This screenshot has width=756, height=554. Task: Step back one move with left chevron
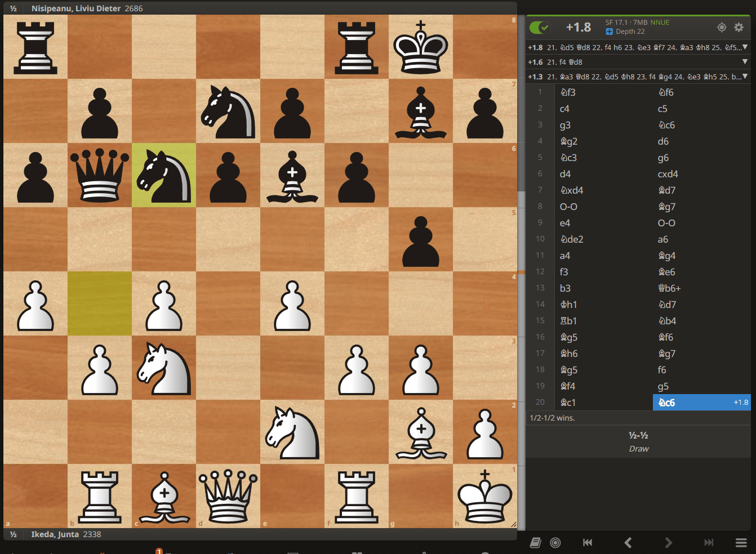(628, 542)
